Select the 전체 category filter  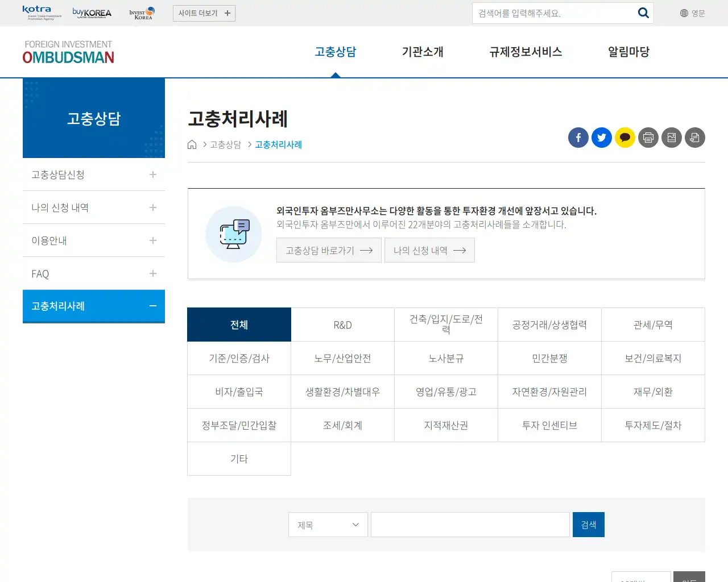click(239, 324)
